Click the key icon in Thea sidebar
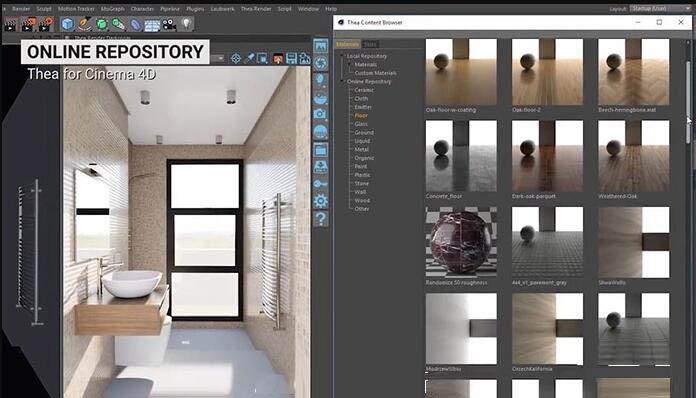This screenshot has height=398, width=696. (x=320, y=184)
